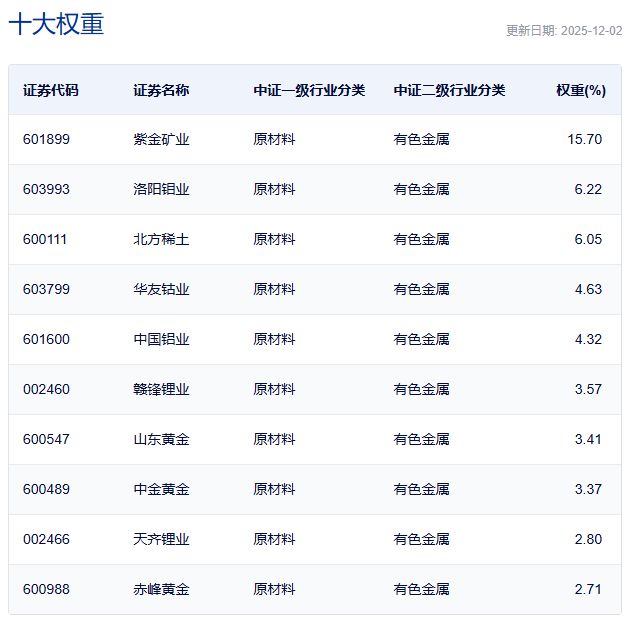Select the 华友钴业 row name
Viewport: 628px width, 619px height.
(161, 289)
